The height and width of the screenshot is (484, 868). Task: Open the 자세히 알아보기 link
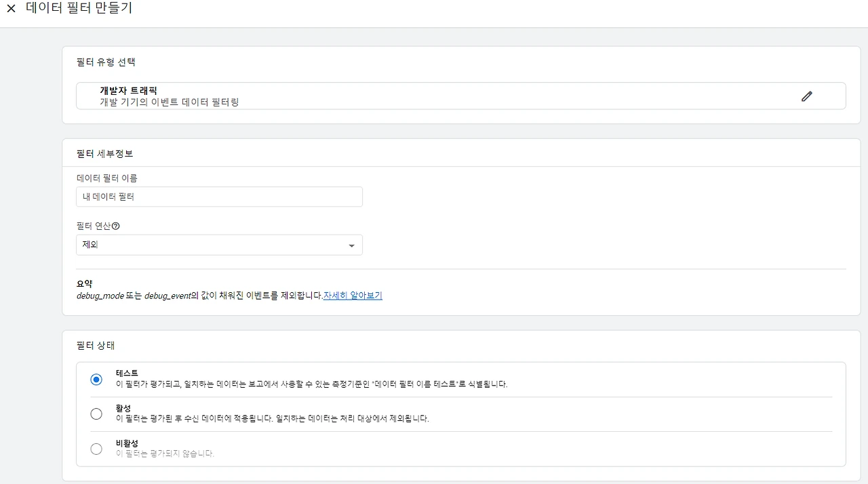pos(353,296)
